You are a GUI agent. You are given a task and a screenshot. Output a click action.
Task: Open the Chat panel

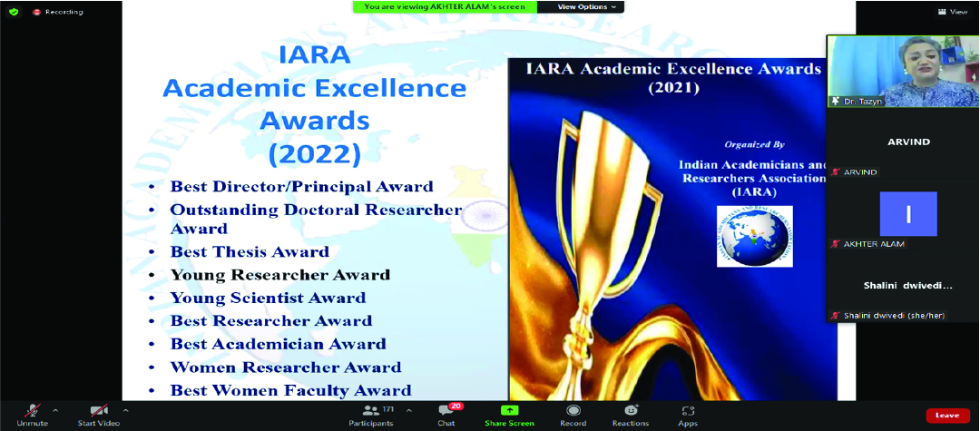coord(446,416)
